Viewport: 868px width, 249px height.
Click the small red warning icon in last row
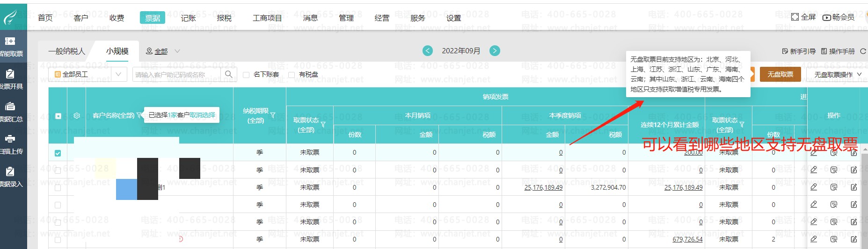tap(180, 239)
